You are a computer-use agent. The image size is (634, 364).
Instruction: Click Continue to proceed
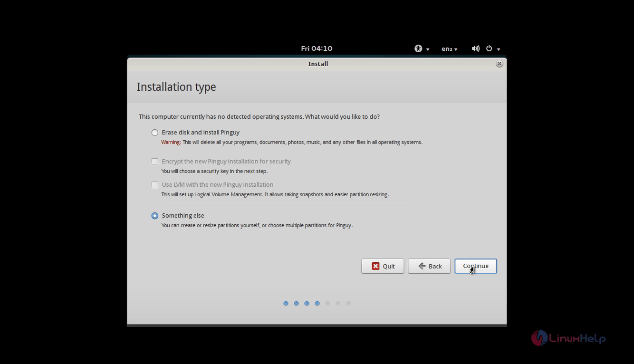tap(476, 266)
